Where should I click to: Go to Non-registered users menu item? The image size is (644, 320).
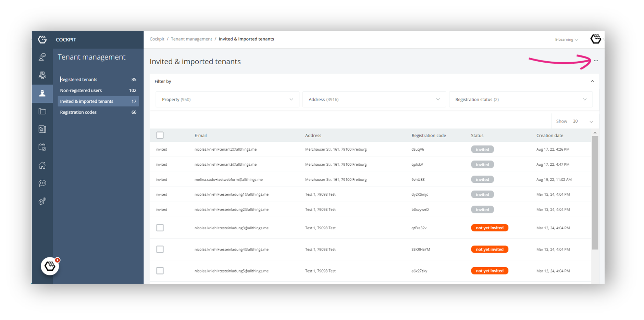98,90
